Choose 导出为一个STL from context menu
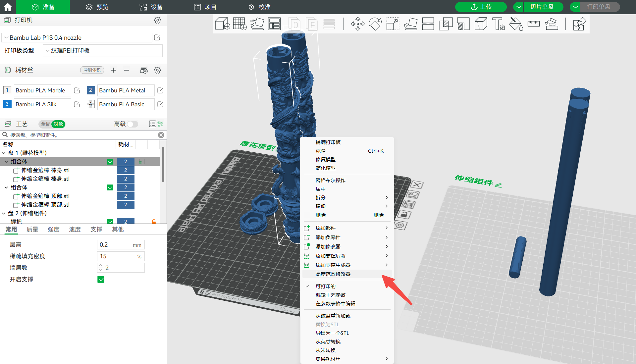 pyautogui.click(x=347, y=333)
